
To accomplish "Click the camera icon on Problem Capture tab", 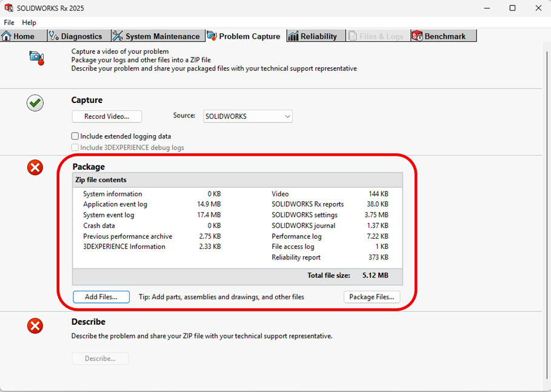I will click(212, 36).
